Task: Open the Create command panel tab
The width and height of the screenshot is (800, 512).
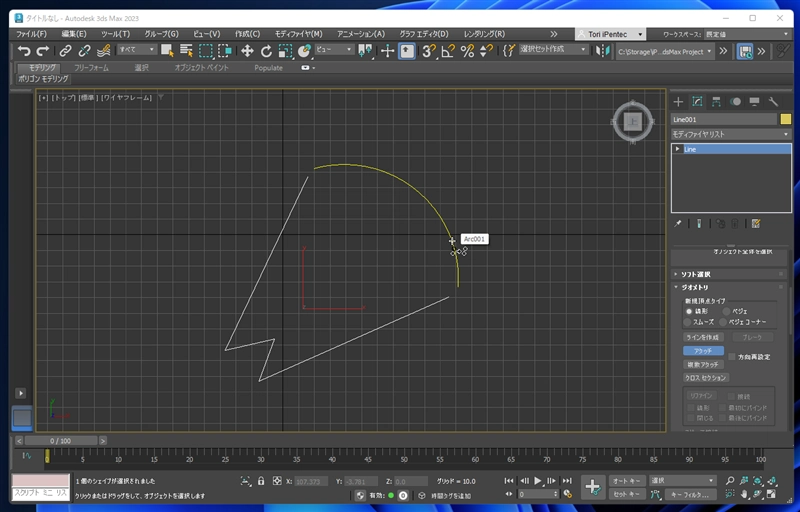Action: (x=678, y=101)
